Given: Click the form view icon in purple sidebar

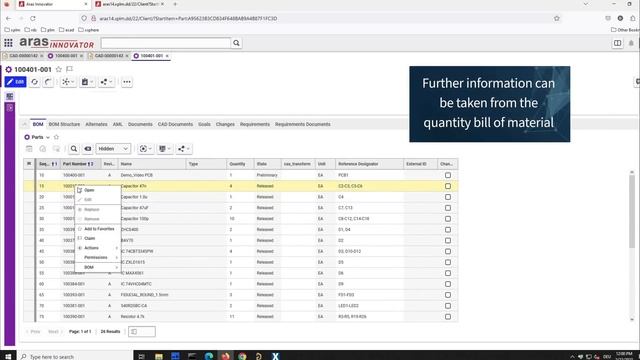Looking at the screenshot, I should tap(10, 96).
